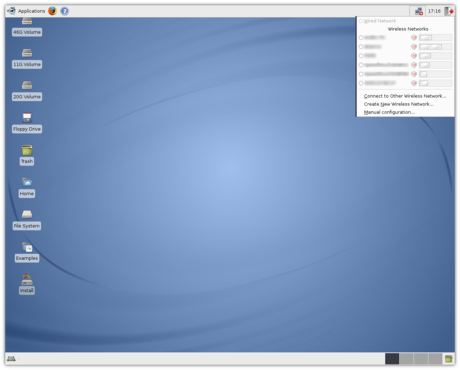Open the 46G Volume drive icon
460x370 pixels.
[x=27, y=27]
